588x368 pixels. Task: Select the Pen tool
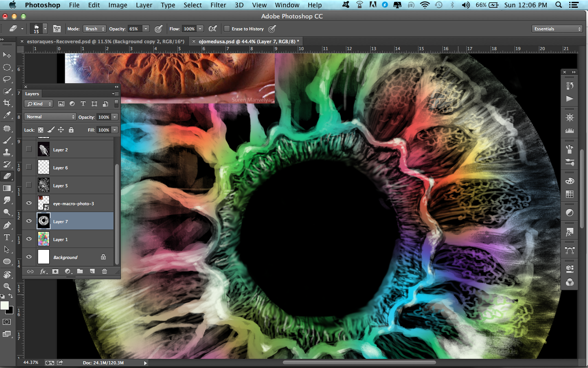[x=7, y=225]
